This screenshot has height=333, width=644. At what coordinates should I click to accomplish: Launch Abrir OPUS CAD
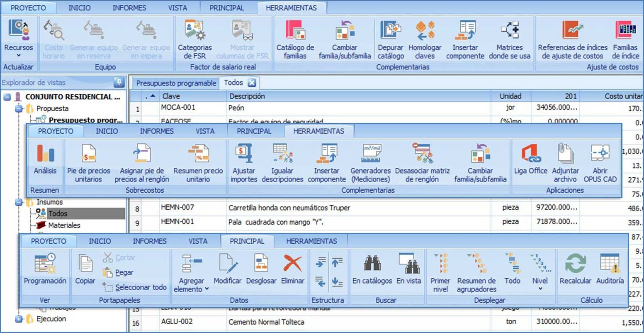pos(600,163)
